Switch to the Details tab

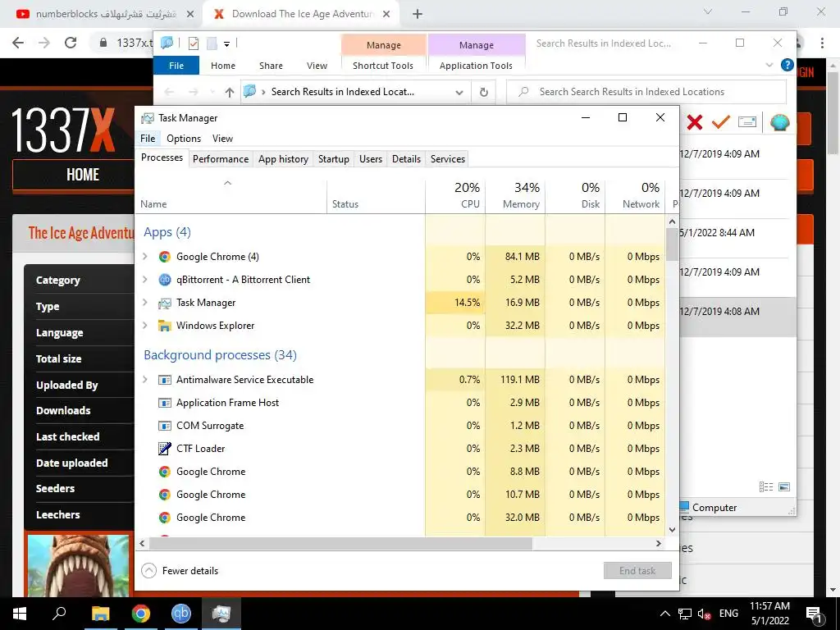click(x=406, y=159)
